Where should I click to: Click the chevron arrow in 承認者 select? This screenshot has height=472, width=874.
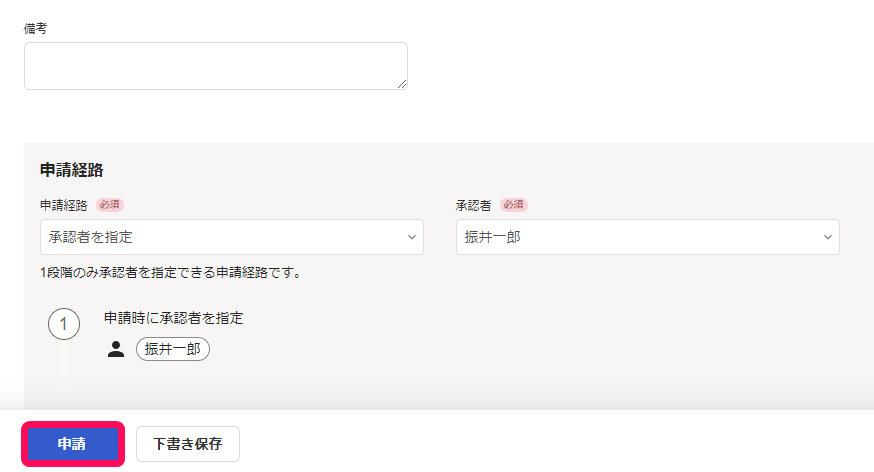(x=828, y=237)
